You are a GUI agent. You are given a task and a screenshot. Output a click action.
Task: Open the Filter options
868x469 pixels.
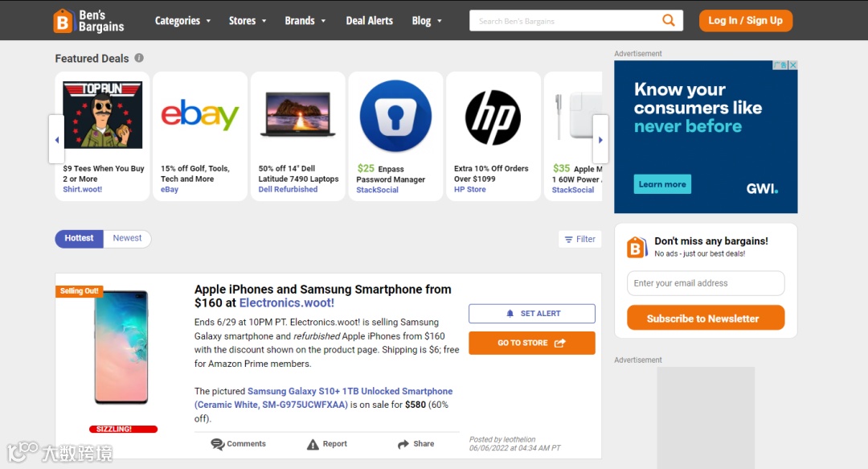(579, 239)
